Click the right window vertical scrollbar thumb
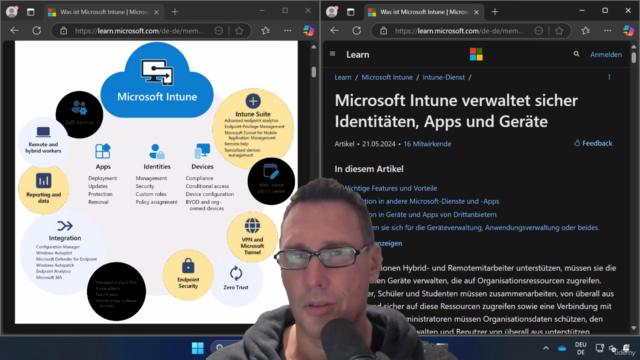This screenshot has width=640, height=360. (x=633, y=58)
